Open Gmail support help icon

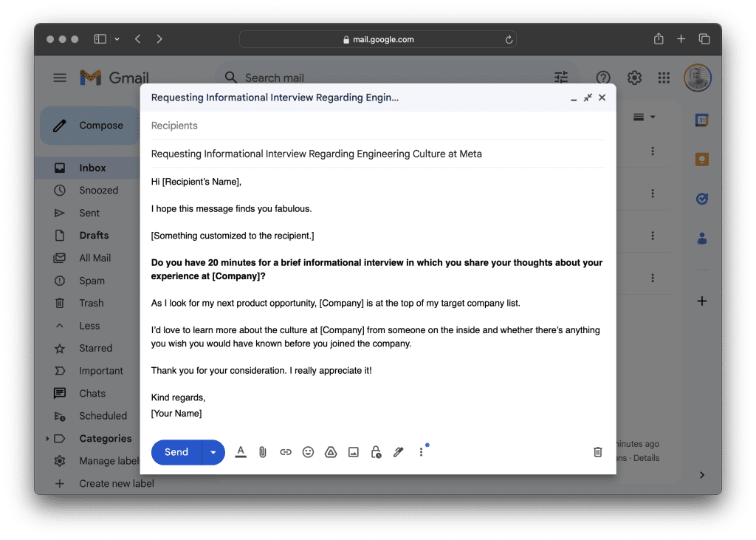click(603, 78)
